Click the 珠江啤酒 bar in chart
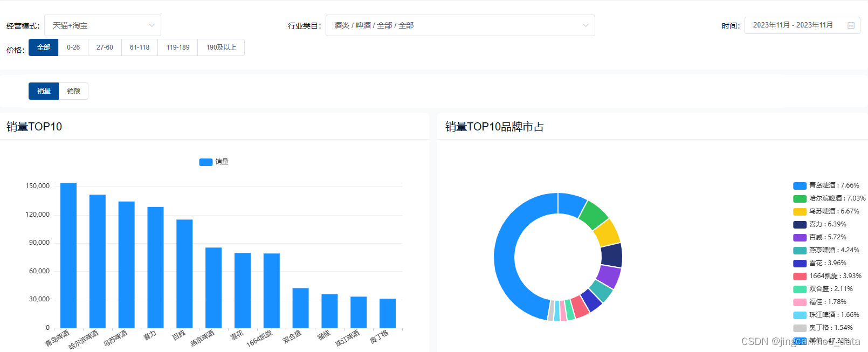The height and width of the screenshot is (352, 868). [359, 312]
